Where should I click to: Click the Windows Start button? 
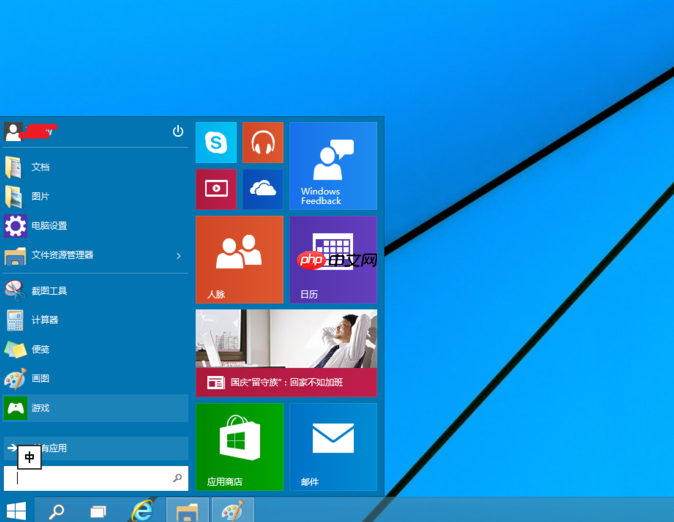click(16, 511)
